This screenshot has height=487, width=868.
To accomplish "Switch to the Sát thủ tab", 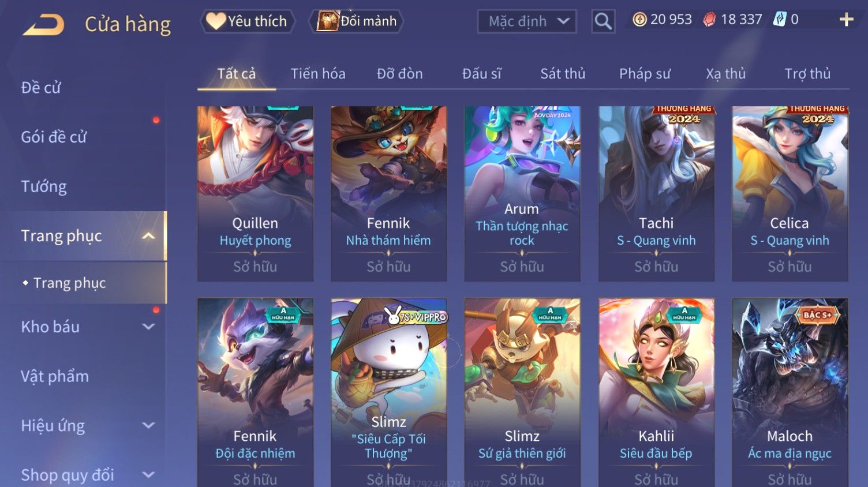I will click(x=563, y=74).
